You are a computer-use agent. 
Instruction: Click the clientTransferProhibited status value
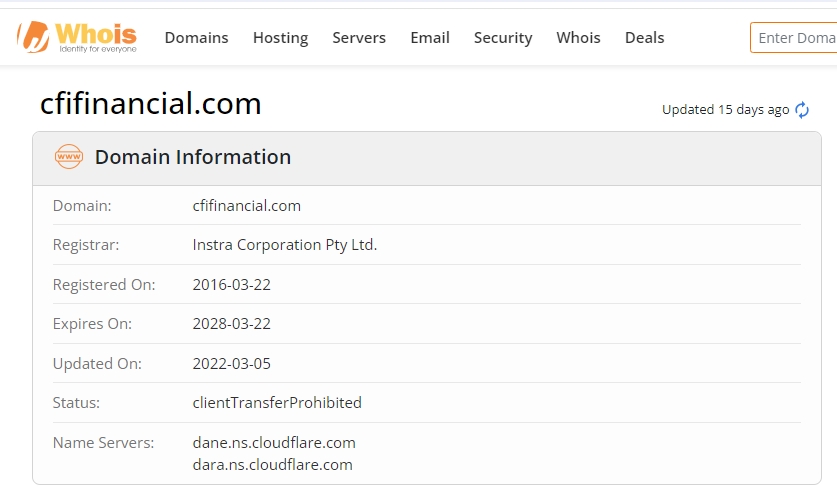[277, 403]
